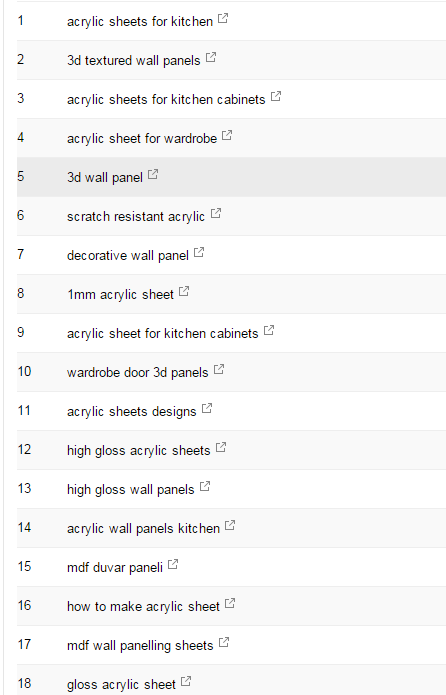This screenshot has width=446, height=695.
Task: Select keyword 'acrylic sheets designs'
Action: tap(131, 412)
